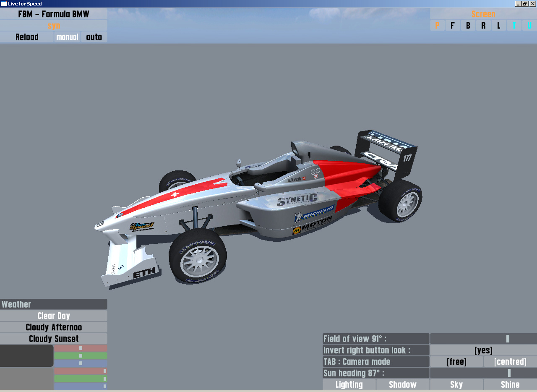537x392 pixels.
Task: Adjust blue slider beside the gray swatch
Action: tap(81, 386)
